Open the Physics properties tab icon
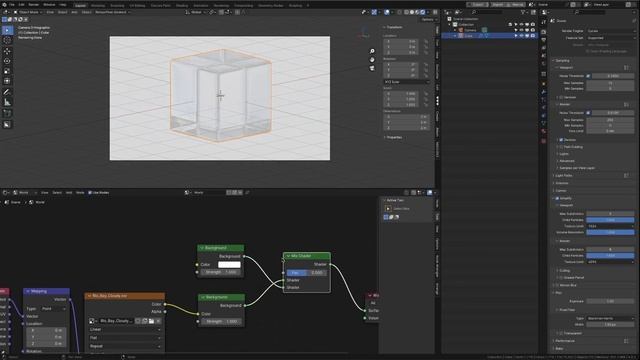 [544, 107]
